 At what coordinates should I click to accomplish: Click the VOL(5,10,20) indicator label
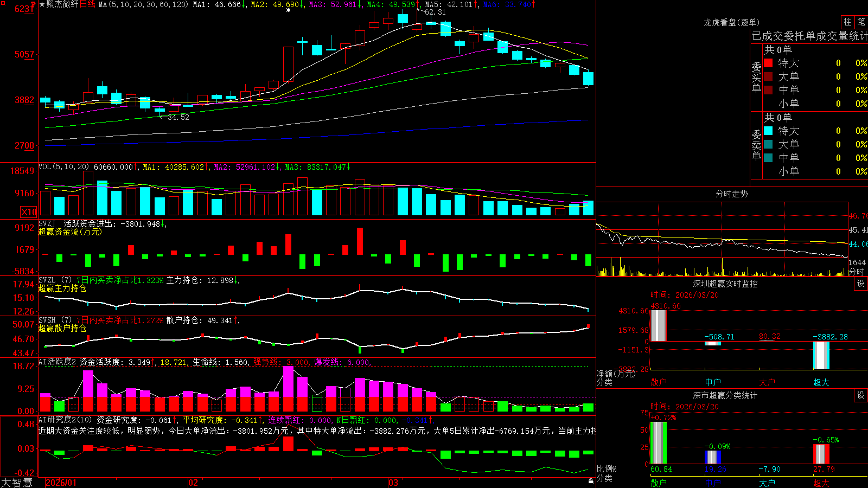pos(64,167)
